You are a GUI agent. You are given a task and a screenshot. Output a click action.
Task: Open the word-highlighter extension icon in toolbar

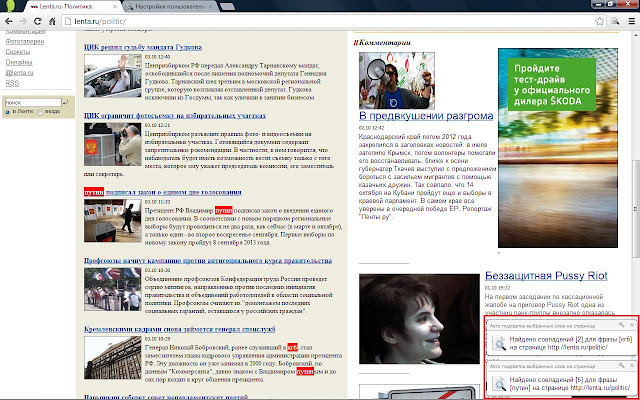(615, 21)
